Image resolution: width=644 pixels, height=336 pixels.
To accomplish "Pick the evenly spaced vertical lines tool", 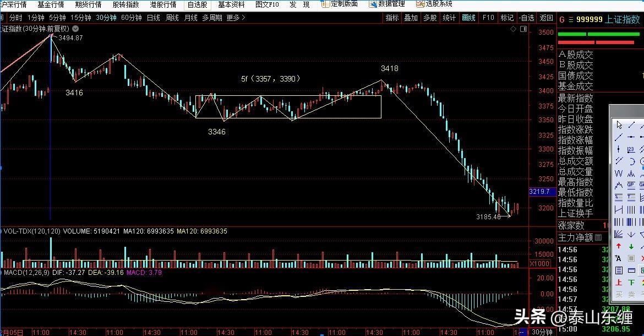I will [631, 210].
